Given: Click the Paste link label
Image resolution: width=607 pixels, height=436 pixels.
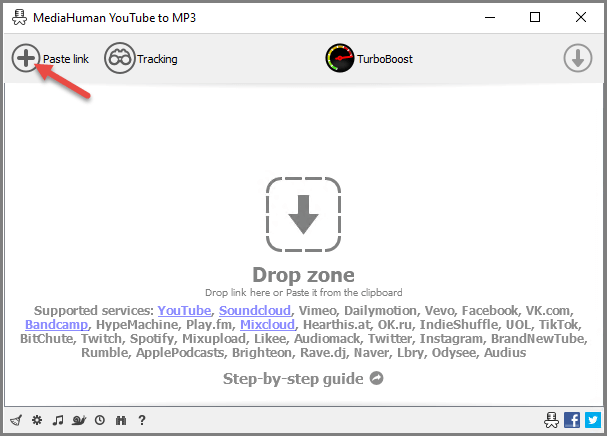Looking at the screenshot, I should [x=66, y=59].
